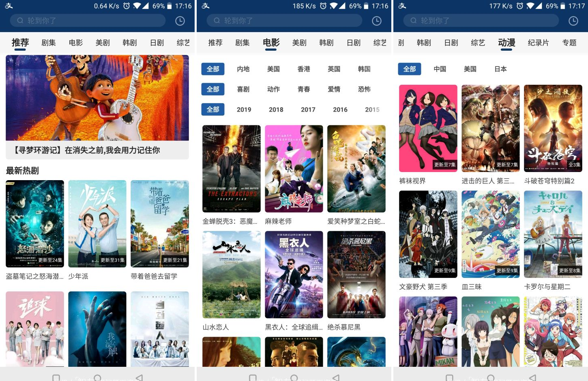Choose 英国 region filter

pos(334,69)
